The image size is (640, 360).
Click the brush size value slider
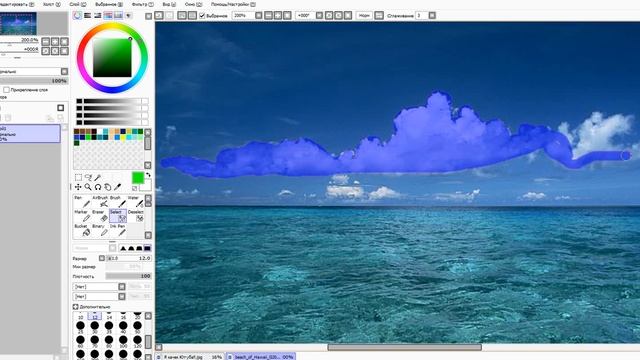pyautogui.click(x=129, y=258)
